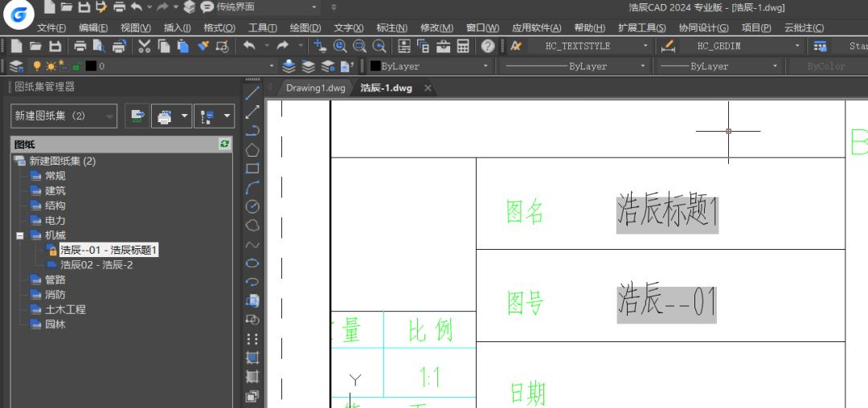
Task: Open the 绘图(D) menu
Action: [305, 27]
